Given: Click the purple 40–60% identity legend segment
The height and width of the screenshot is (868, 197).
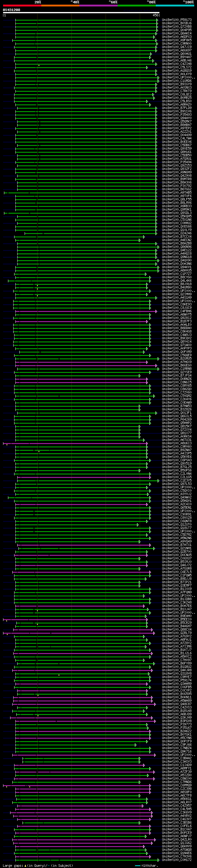Looking at the screenshot, I should [99, 6].
